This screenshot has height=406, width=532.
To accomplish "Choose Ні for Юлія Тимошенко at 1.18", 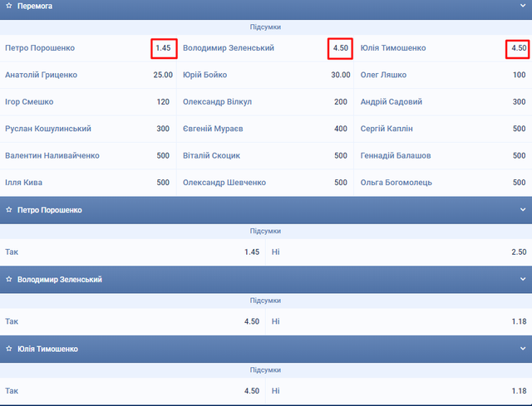I will [519, 390].
